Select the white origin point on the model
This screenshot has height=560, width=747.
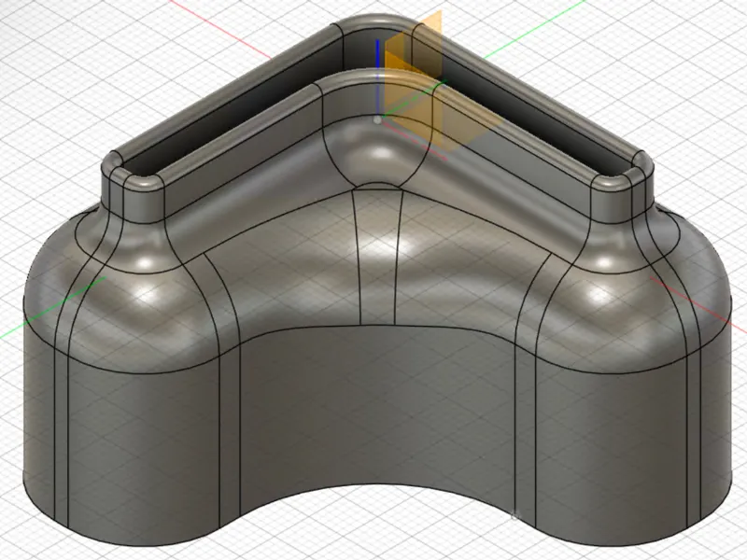click(x=378, y=120)
